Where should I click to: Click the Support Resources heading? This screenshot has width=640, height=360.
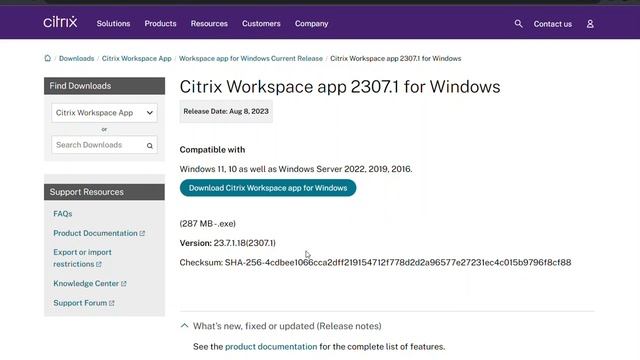[104, 192]
